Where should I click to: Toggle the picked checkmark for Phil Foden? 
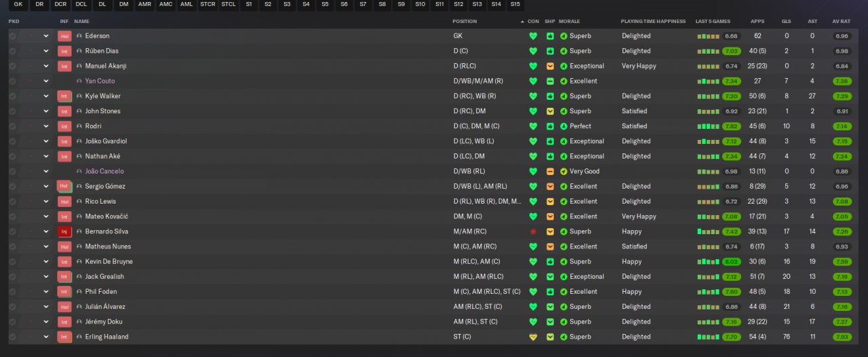pos(12,292)
